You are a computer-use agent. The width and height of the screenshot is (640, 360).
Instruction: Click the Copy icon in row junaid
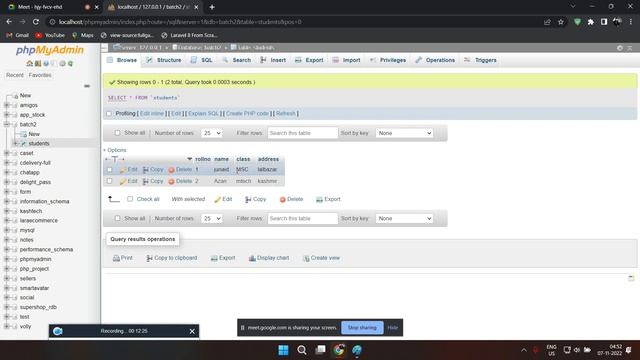146,170
